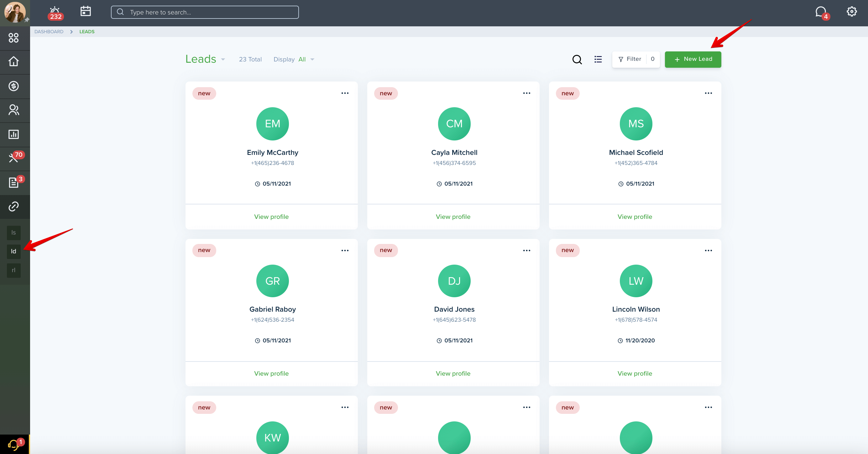Open the three-dot menu on Gabriel Raboy card

click(345, 251)
